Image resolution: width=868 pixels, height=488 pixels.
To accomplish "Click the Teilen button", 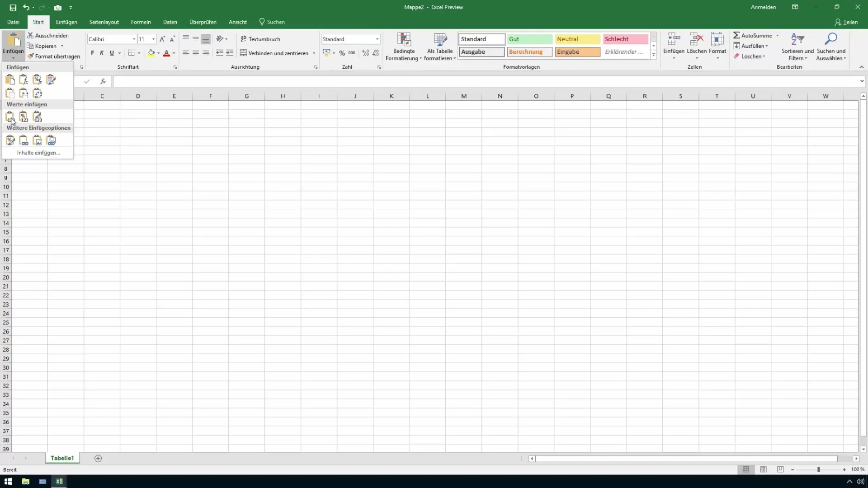I will pos(846,22).
